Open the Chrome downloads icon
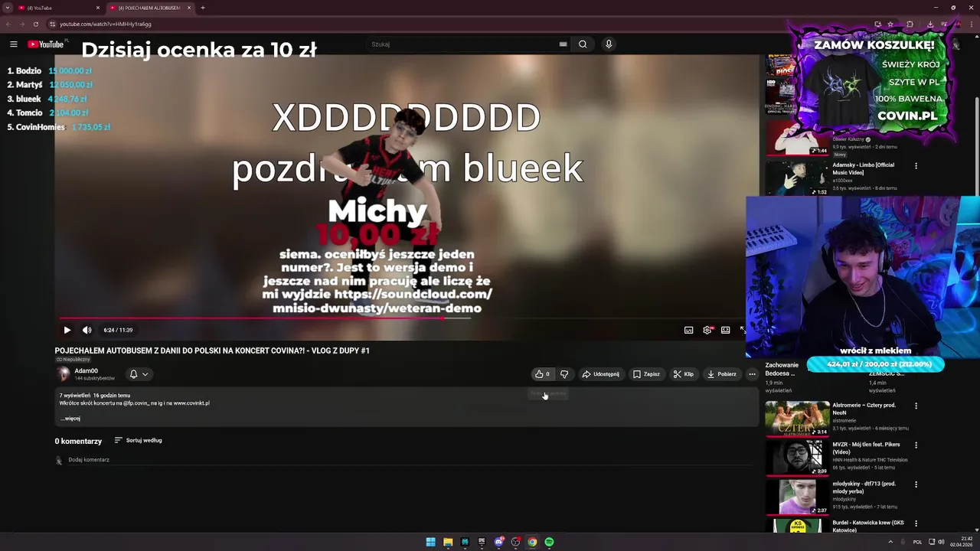Viewport: 980px width, 551px height. [x=929, y=24]
